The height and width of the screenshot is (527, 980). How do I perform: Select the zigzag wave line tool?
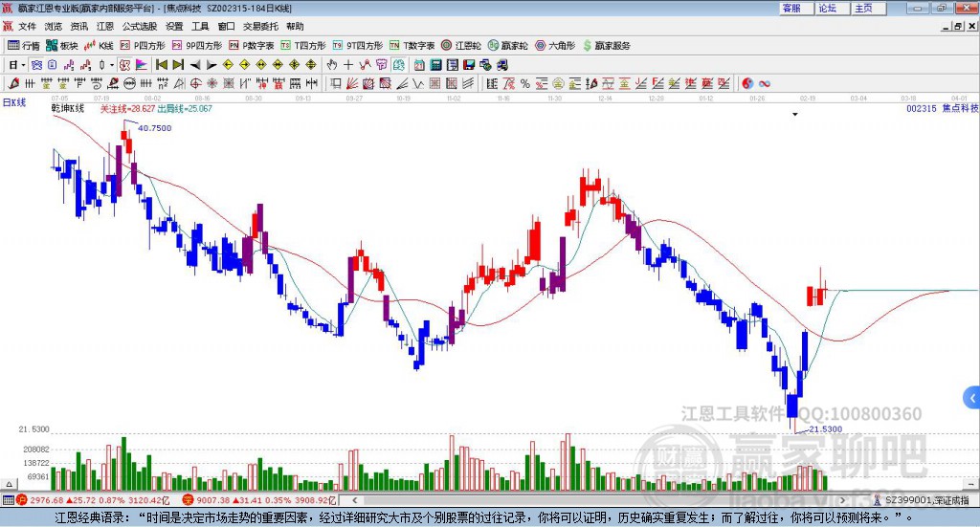point(417,83)
